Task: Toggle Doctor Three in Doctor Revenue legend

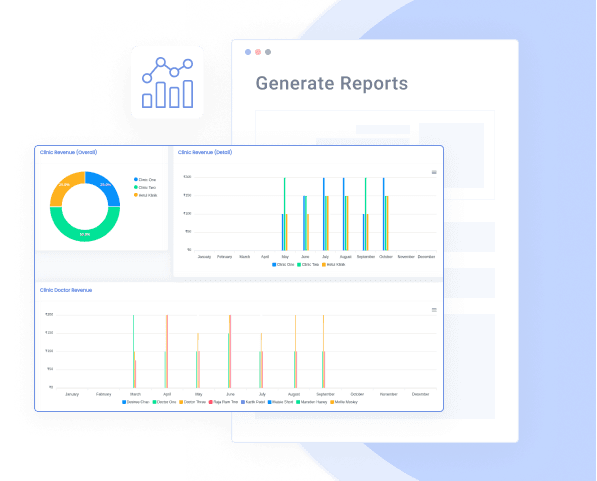Action: point(193,402)
